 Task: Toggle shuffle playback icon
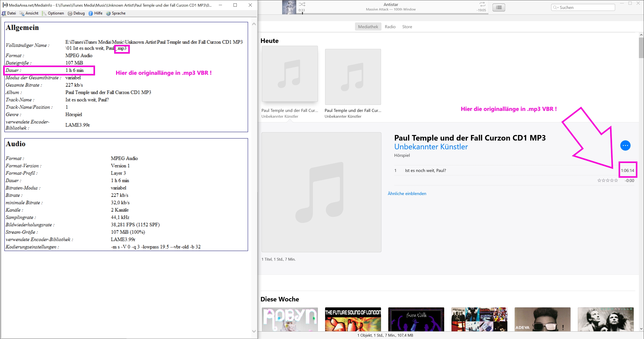pos(302,4)
